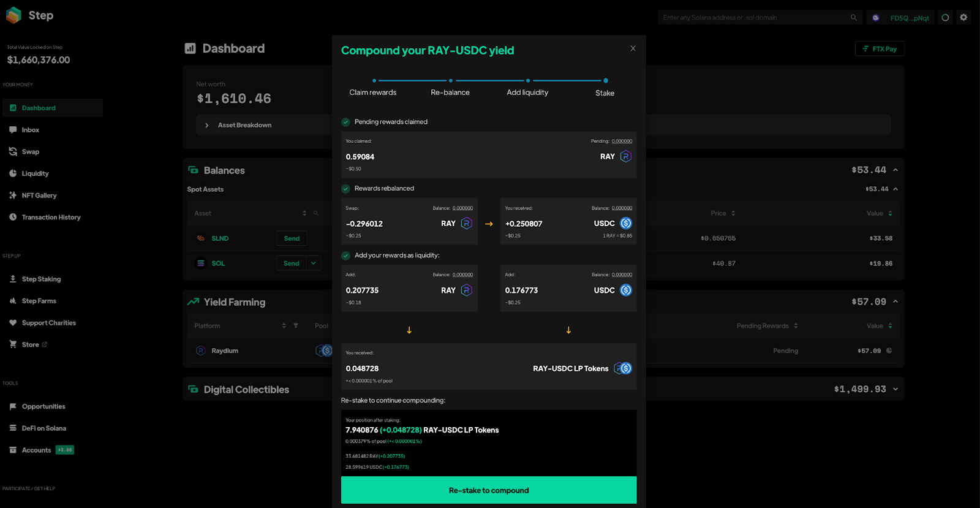This screenshot has height=508, width=980.
Task: Click the Add your rewards as liquidity checkmark
Action: (346, 256)
